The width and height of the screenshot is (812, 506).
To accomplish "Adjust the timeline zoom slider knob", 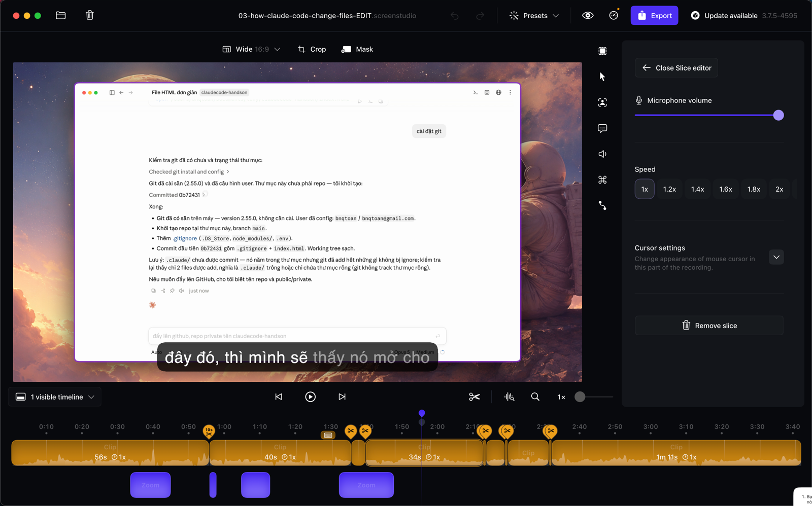I will tap(580, 397).
